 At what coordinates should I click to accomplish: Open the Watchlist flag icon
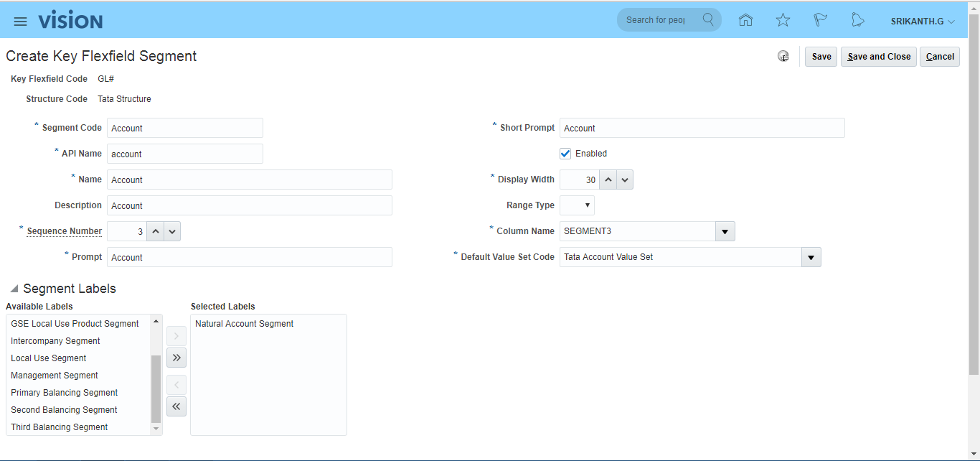[x=820, y=20]
